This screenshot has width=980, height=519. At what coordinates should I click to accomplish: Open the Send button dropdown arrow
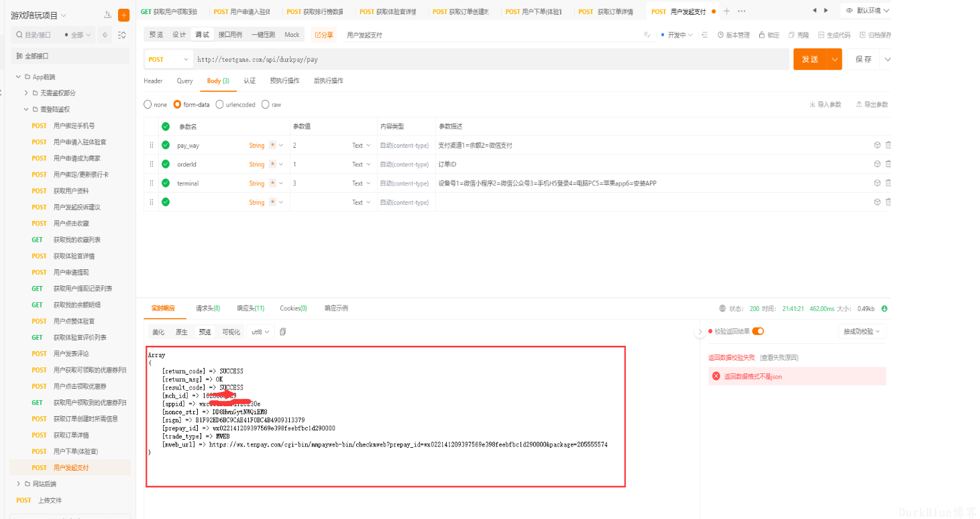(835, 59)
